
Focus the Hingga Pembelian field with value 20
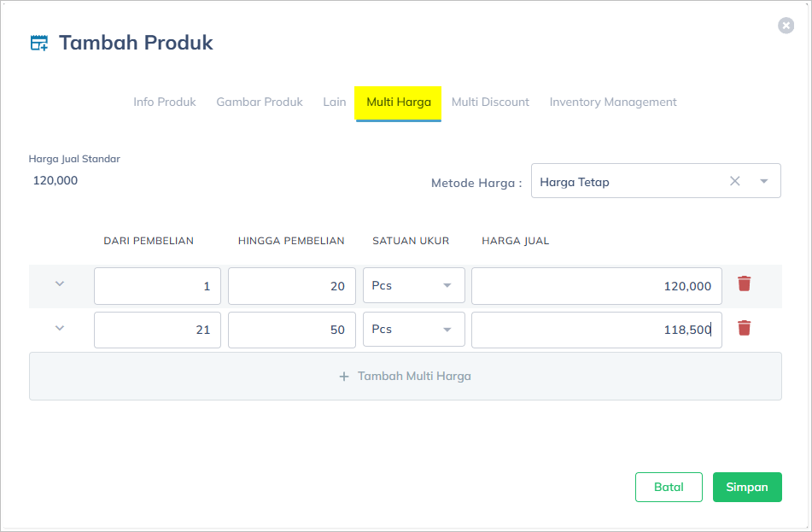(x=291, y=286)
